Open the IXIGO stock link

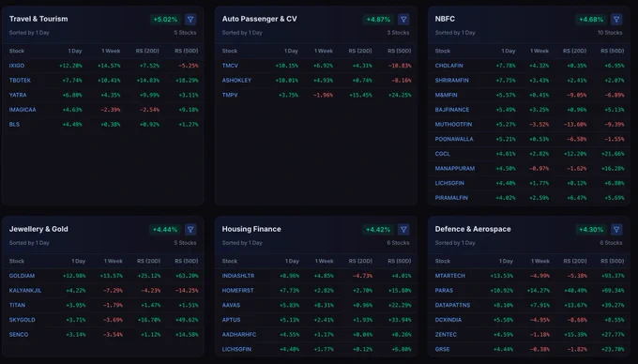(17, 66)
